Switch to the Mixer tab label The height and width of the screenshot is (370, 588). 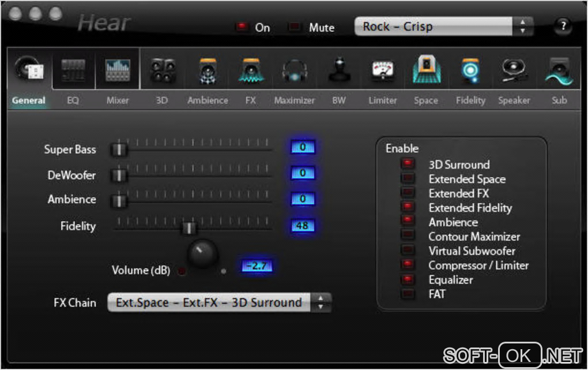[118, 100]
